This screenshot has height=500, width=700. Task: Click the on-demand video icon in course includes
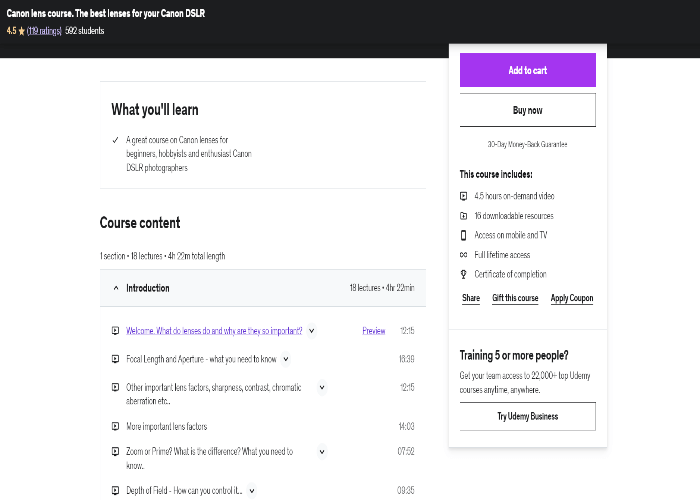[463, 196]
